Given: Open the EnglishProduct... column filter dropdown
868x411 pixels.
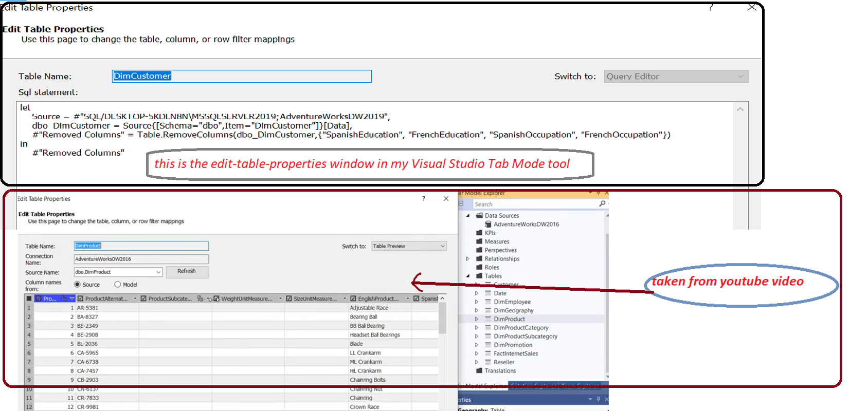Looking at the screenshot, I should [408, 298].
